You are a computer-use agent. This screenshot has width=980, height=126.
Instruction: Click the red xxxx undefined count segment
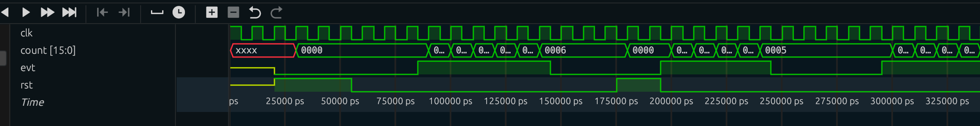pyautogui.click(x=262, y=50)
